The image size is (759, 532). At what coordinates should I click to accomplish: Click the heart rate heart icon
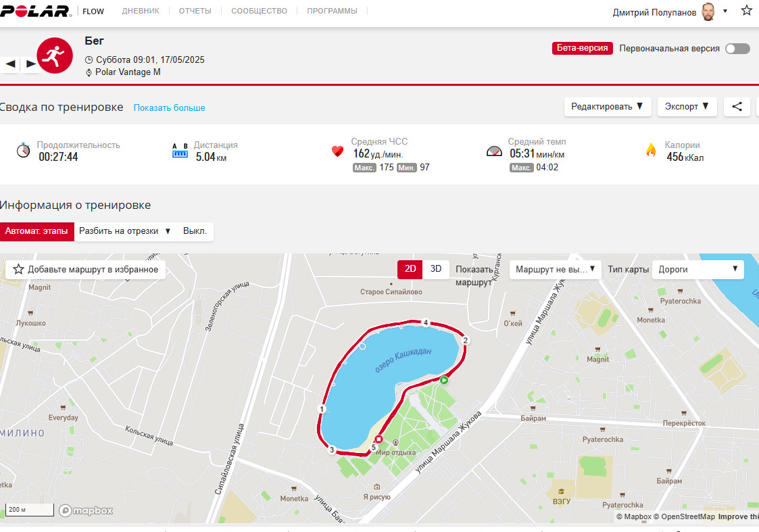pyautogui.click(x=337, y=151)
